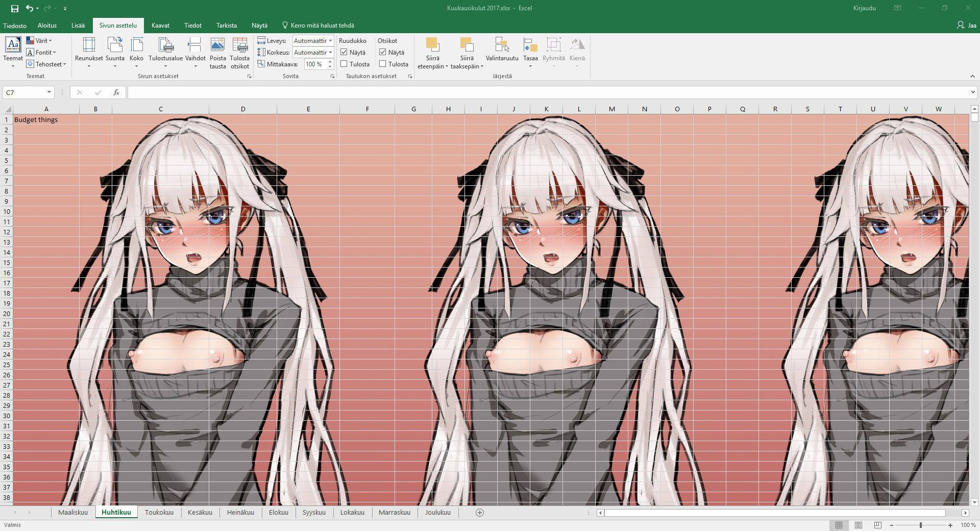This screenshot has height=531, width=980.
Task: Click zoom in plus icon
Action: 950,525
